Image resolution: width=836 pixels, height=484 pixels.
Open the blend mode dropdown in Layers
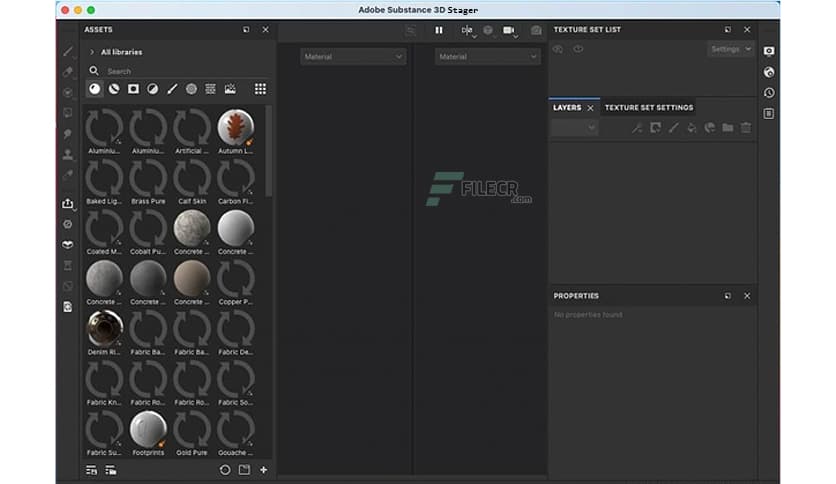tap(574, 127)
